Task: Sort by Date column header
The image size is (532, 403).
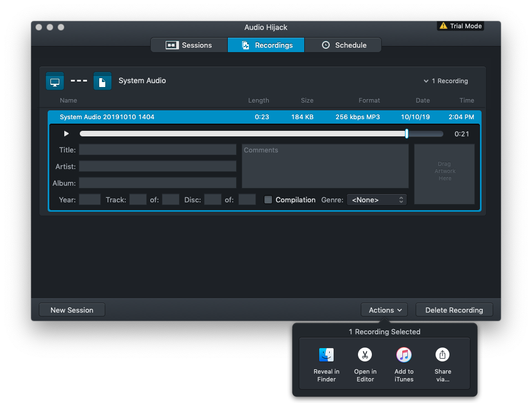Action: point(423,100)
